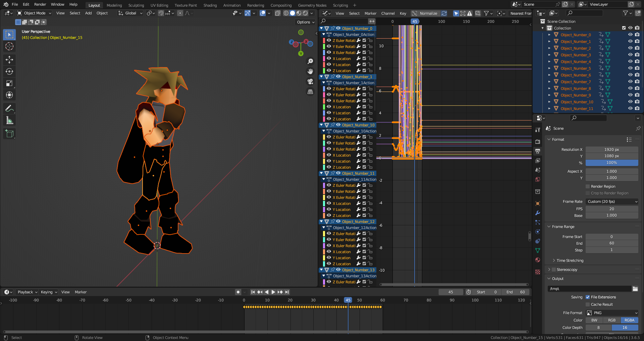Click the resolution percentage slider
The height and width of the screenshot is (341, 644).
(x=611, y=163)
